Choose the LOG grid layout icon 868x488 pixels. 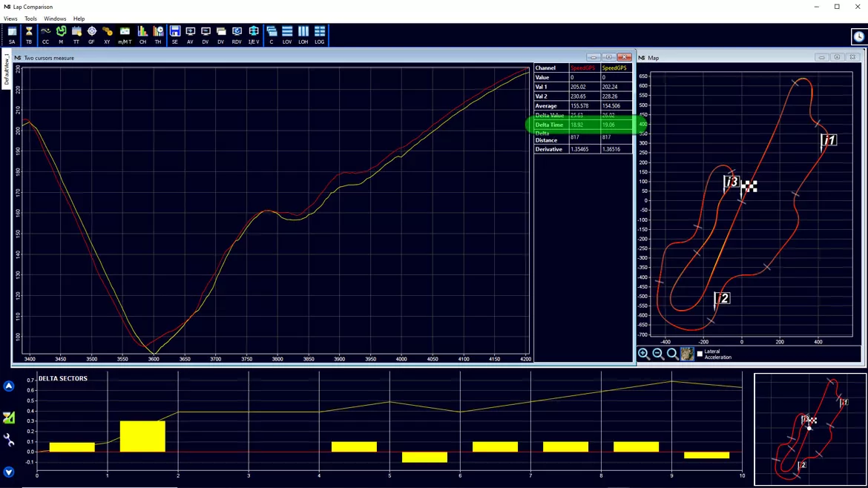point(320,35)
